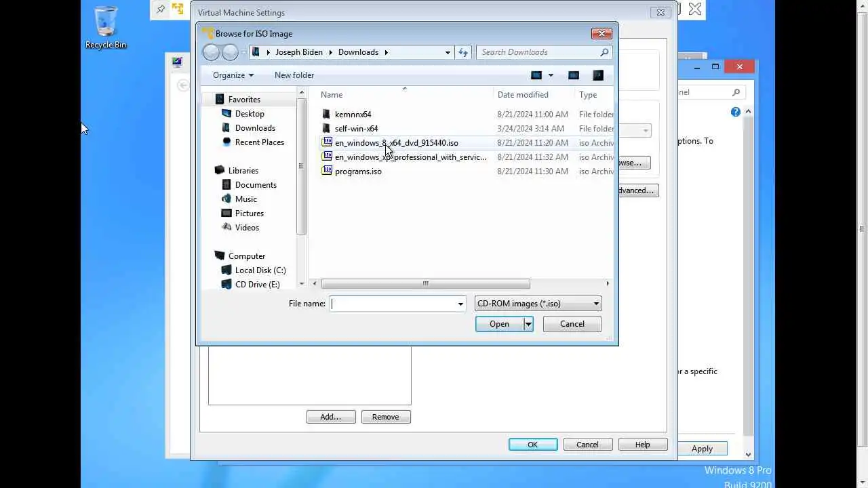Go forward using the Forward arrow button
This screenshot has height=488, width=868.
(230, 52)
